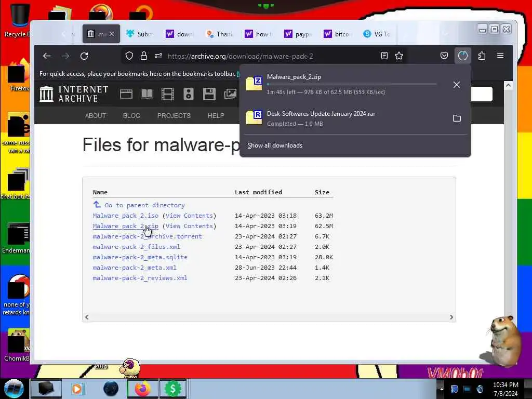Click the page scrollbar up arrow
The image size is (532, 399).
[x=508, y=85]
